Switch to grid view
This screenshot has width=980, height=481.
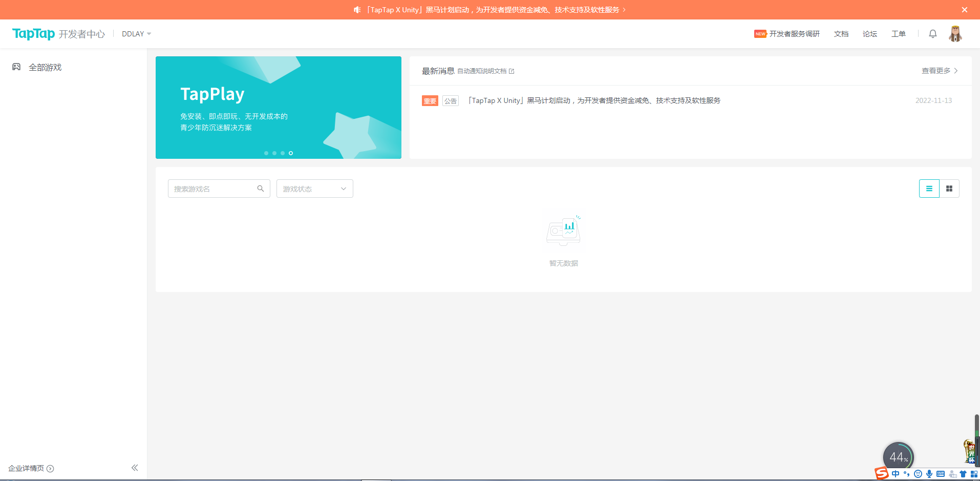(949, 189)
